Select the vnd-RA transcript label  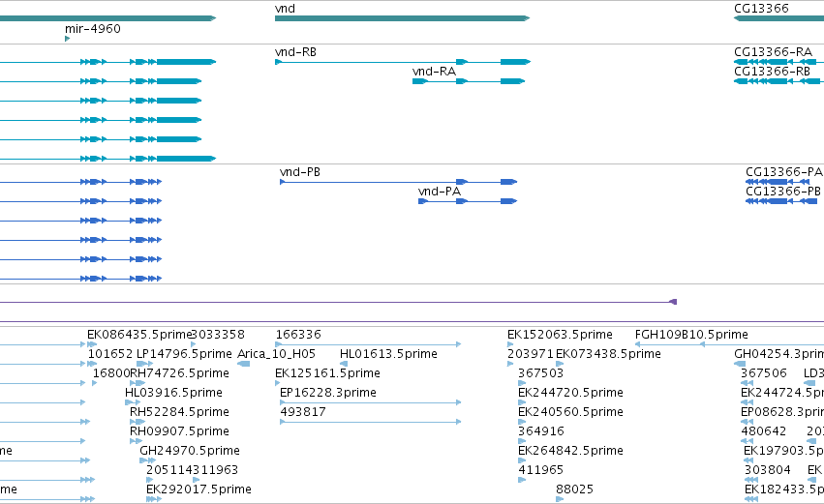click(x=434, y=72)
